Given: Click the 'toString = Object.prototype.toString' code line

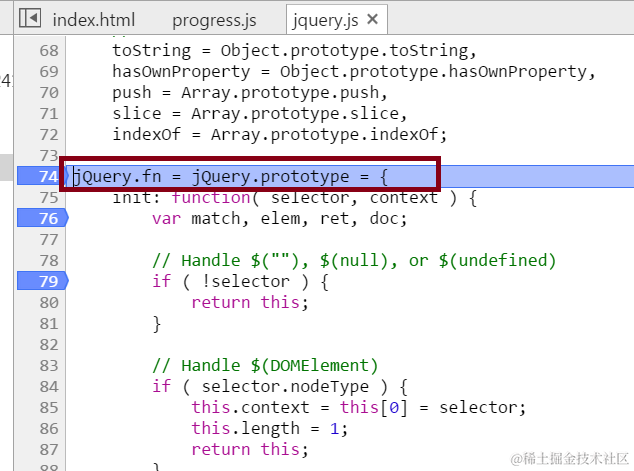Looking at the screenshot, I should [294, 51].
